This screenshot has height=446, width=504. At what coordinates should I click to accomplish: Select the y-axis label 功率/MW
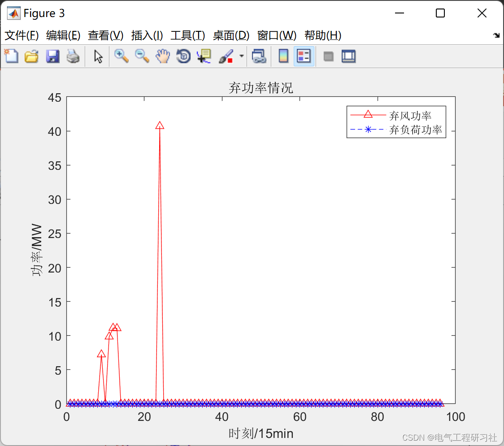(x=37, y=250)
